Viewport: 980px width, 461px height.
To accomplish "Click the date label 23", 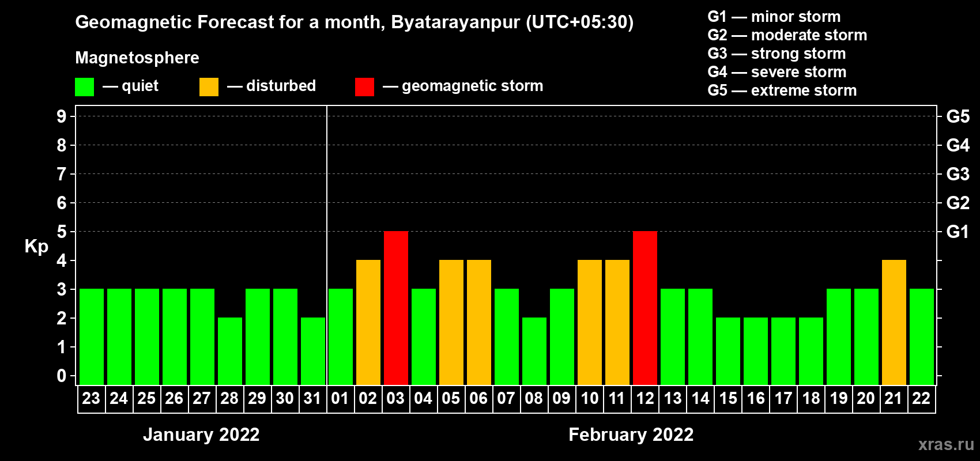I will 91,398.
